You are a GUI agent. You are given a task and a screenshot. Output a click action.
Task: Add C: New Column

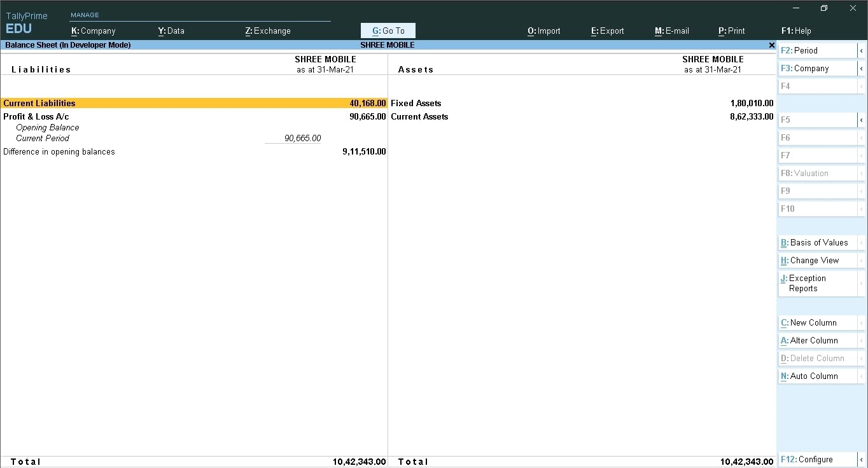coord(818,322)
